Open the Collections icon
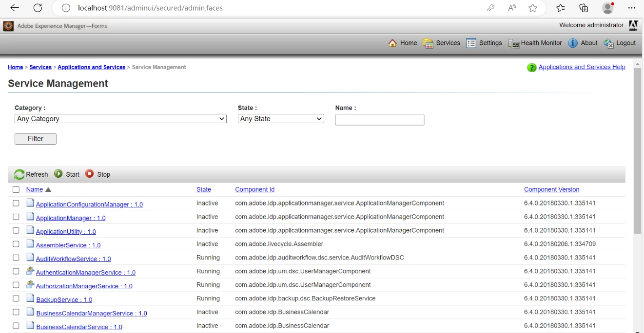The height and width of the screenshot is (333, 644). [584, 8]
